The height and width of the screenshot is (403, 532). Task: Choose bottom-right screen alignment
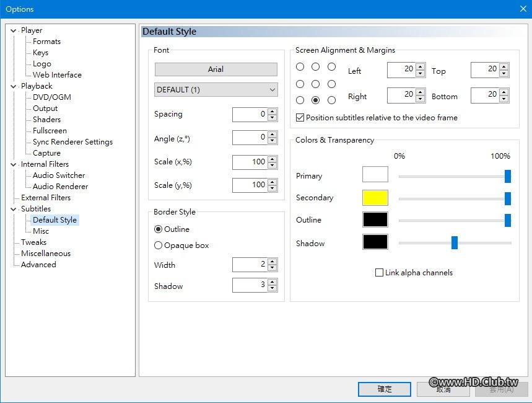tap(331, 100)
